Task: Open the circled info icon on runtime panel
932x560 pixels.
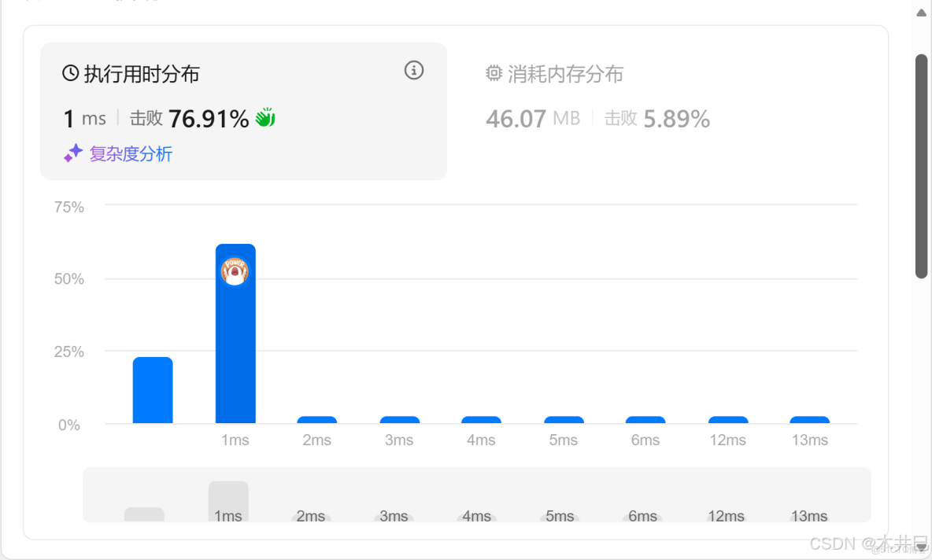Action: (x=413, y=70)
